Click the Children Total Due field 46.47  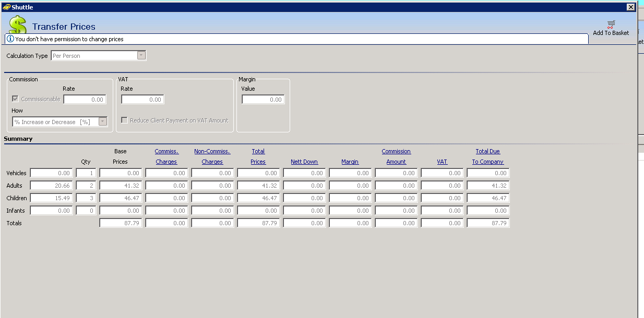[x=488, y=198]
